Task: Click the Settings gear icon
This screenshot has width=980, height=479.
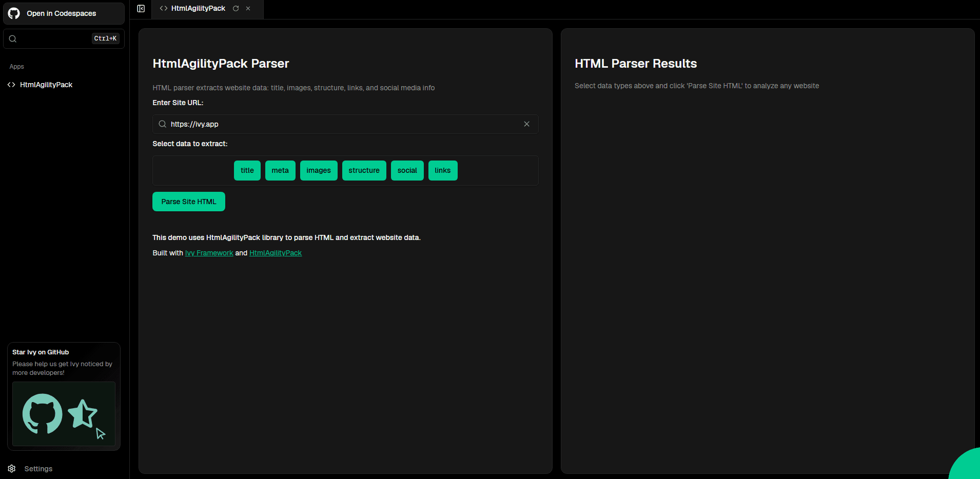Action: (12, 469)
